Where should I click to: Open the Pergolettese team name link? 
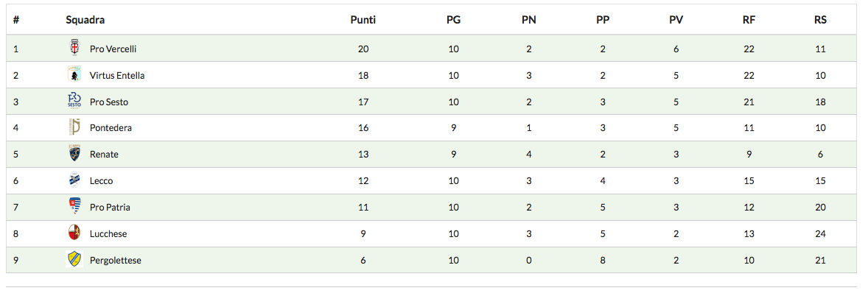pyautogui.click(x=116, y=260)
